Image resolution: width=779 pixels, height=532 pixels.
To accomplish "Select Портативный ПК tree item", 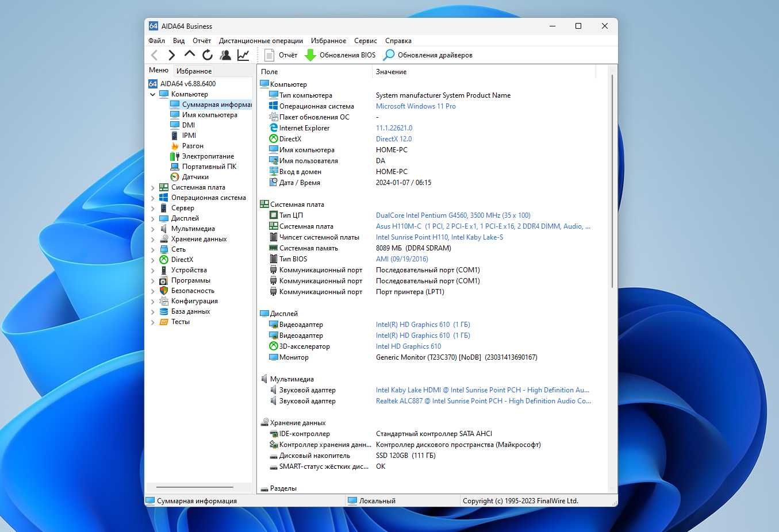I will pos(204,167).
